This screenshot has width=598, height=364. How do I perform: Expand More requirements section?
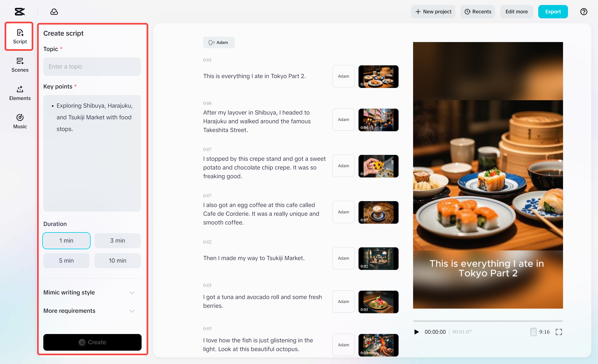pyautogui.click(x=89, y=311)
